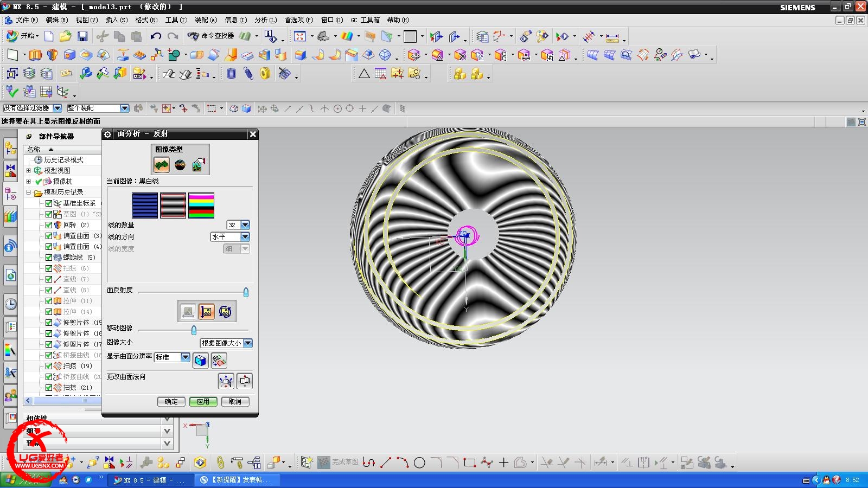Click the Undo arrow icon
The height and width of the screenshot is (488, 868).
pos(156,36)
